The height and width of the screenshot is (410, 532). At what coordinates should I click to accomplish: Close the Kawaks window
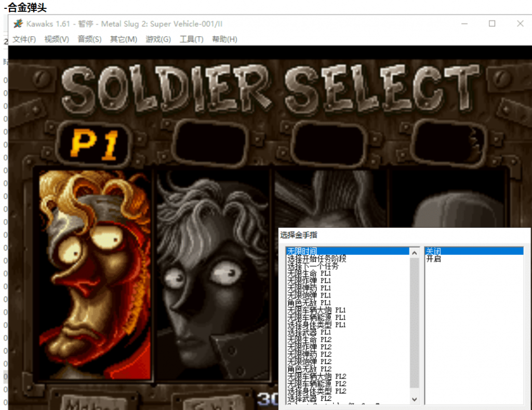pyautogui.click(x=520, y=23)
